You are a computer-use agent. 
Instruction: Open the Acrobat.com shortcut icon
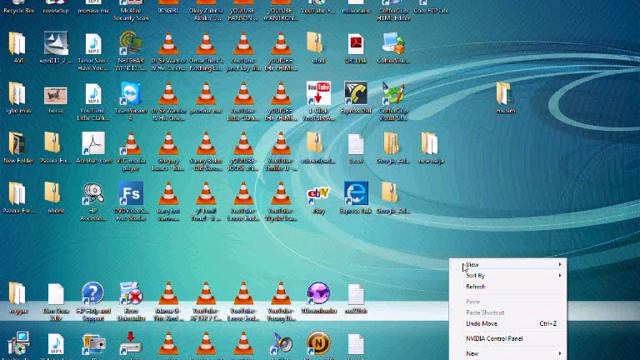pyautogui.click(x=93, y=144)
